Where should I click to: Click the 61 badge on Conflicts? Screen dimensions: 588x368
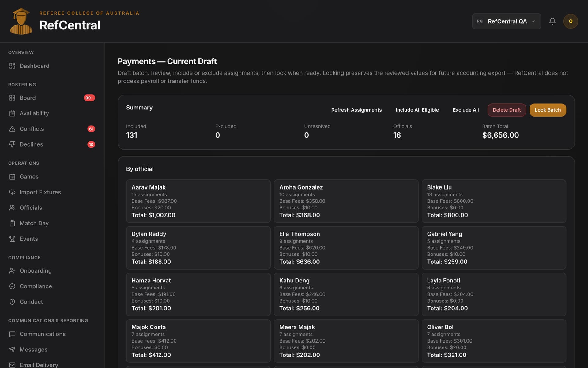coord(91,129)
